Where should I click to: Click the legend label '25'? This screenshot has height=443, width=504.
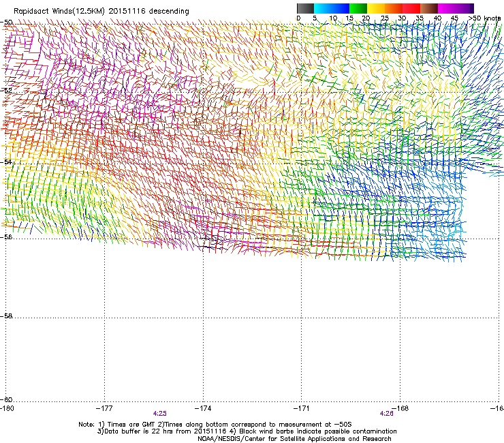(x=385, y=18)
